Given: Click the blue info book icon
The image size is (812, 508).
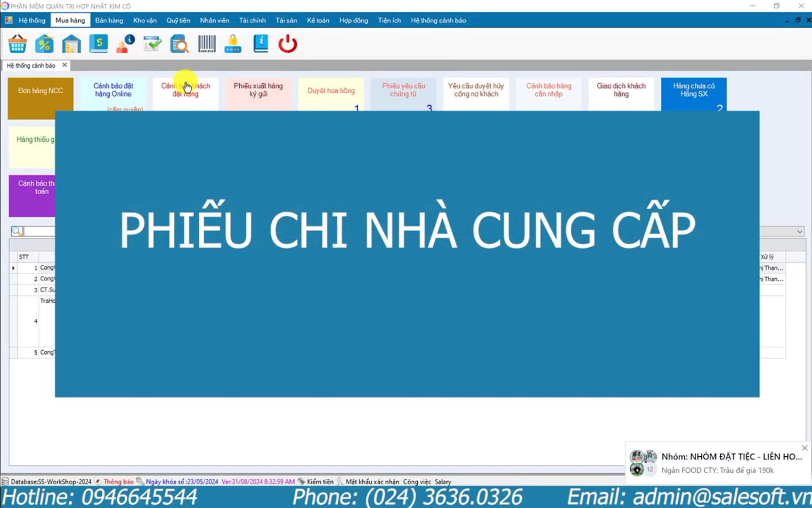Looking at the screenshot, I should (x=260, y=44).
